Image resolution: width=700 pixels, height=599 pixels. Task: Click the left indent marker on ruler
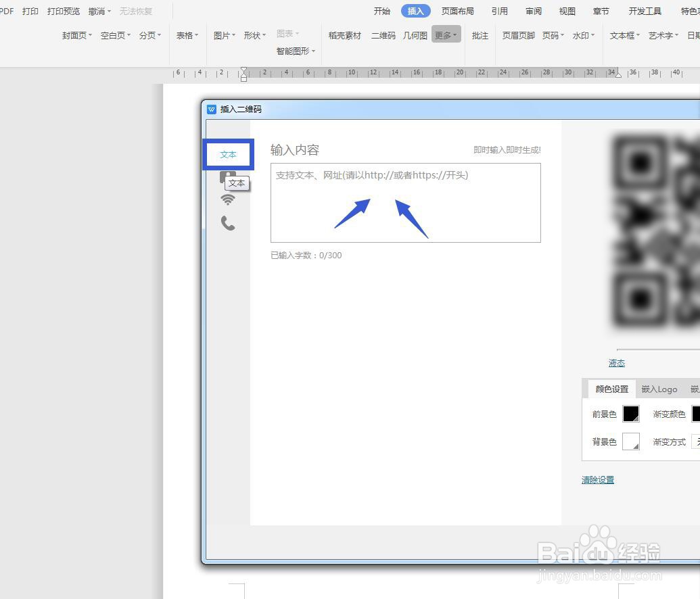coord(243,74)
